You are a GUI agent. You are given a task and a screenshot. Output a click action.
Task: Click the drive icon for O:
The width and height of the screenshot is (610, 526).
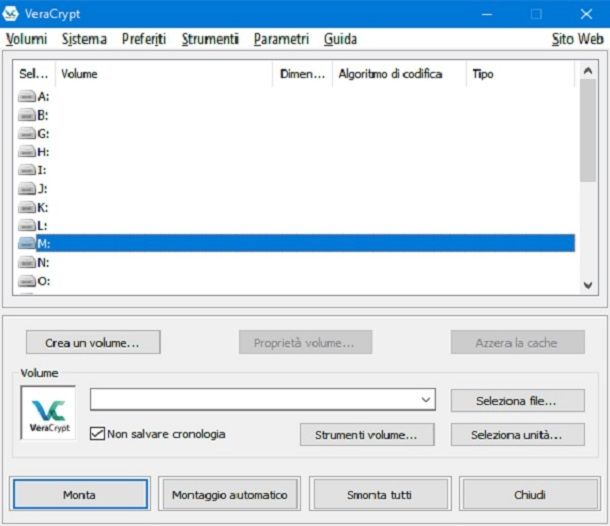pos(27,281)
